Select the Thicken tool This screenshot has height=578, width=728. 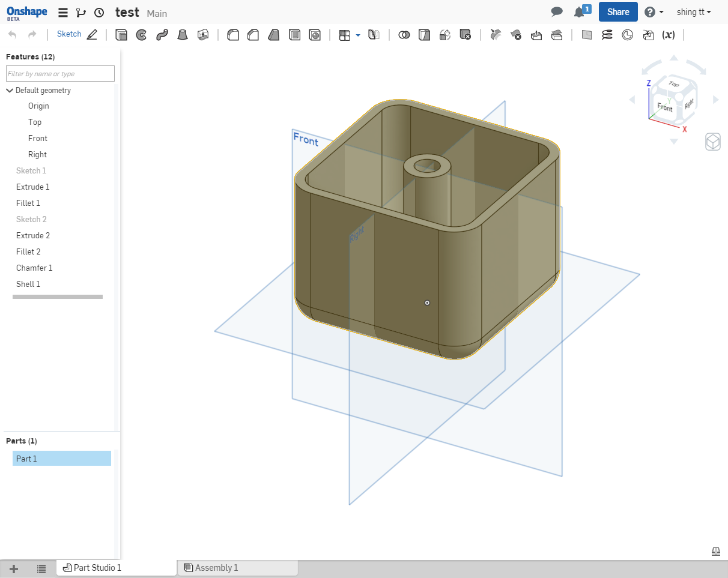click(203, 35)
